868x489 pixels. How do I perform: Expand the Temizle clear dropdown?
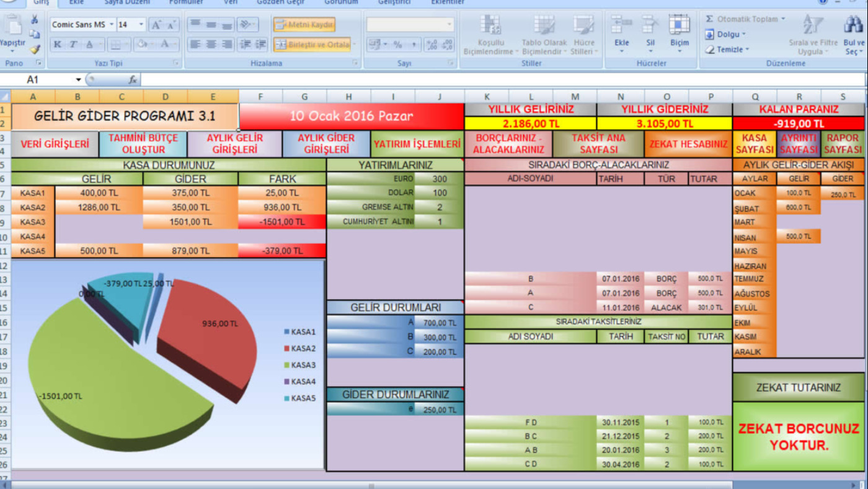click(747, 49)
